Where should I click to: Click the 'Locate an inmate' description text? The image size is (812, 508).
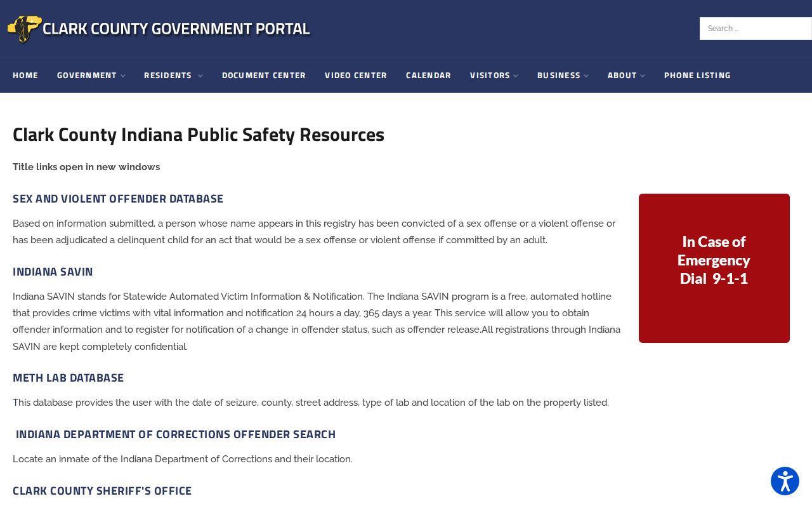coord(183,459)
